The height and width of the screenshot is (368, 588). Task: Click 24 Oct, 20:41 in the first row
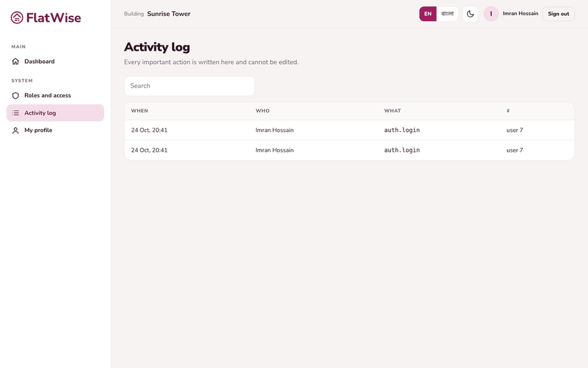point(149,130)
